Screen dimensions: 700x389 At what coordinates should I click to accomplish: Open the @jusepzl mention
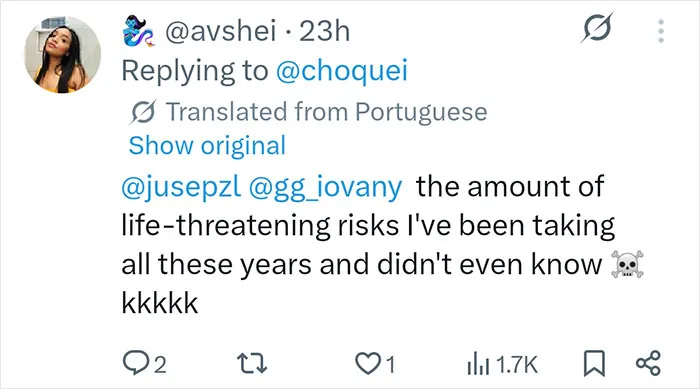pos(181,187)
